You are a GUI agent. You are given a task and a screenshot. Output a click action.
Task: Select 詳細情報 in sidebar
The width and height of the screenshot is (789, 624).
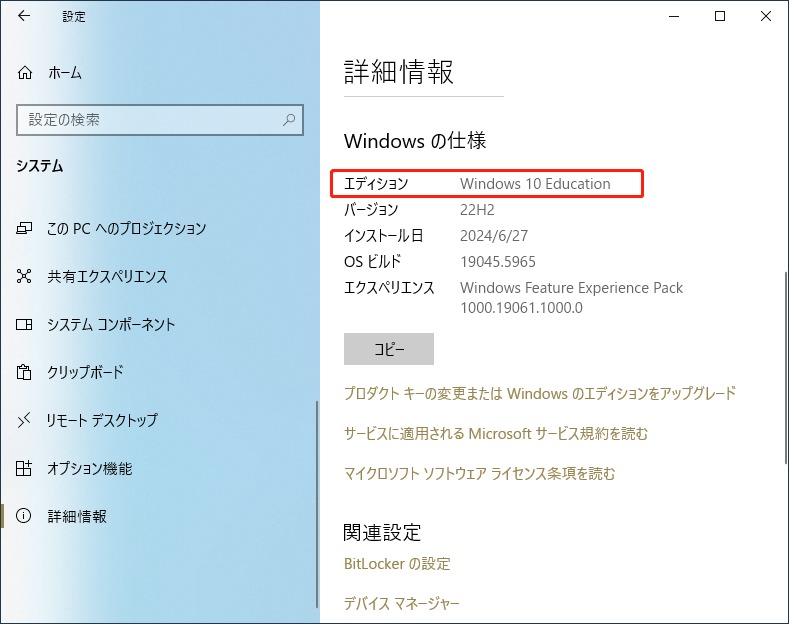pyautogui.click(x=77, y=516)
